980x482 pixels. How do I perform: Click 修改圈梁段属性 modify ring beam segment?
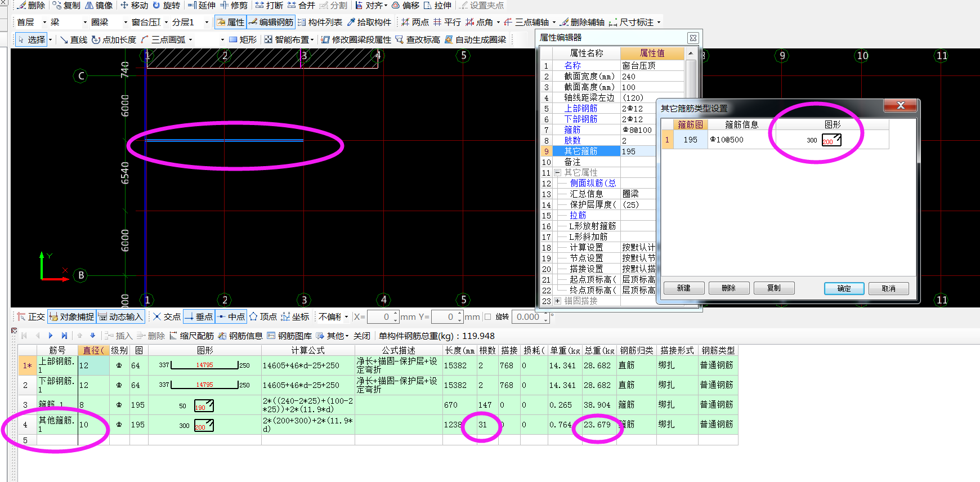tap(356, 39)
